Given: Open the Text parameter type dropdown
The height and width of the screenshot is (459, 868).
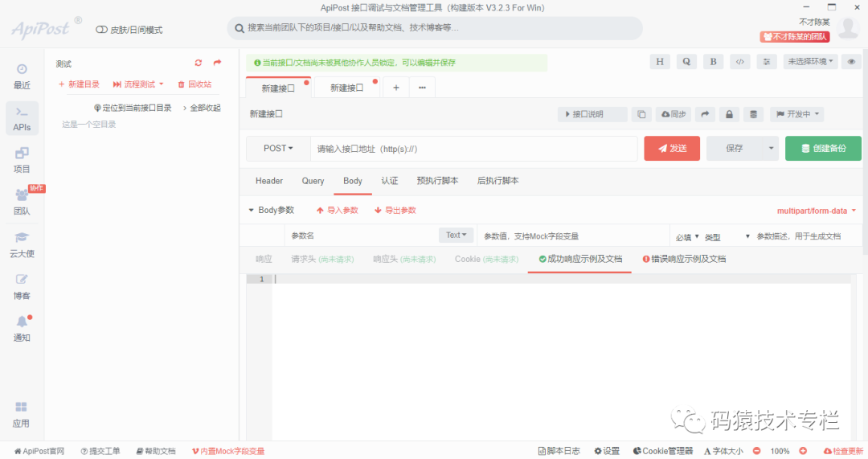Looking at the screenshot, I should pyautogui.click(x=457, y=235).
